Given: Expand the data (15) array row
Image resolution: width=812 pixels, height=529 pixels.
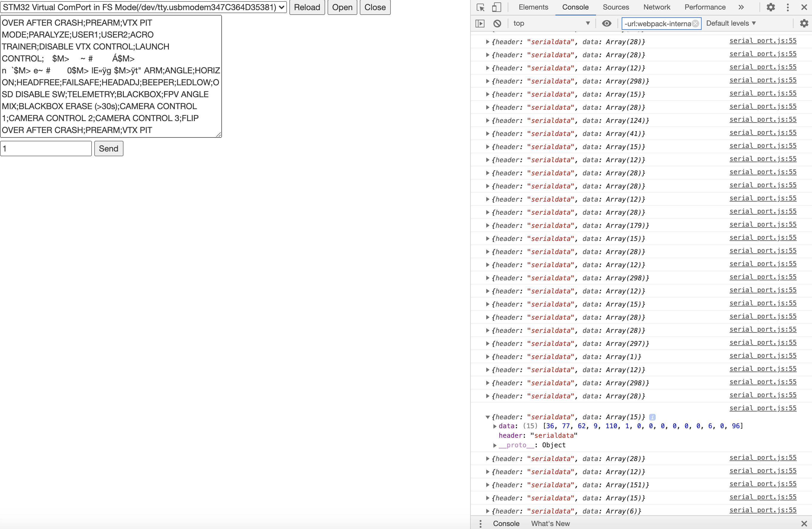Looking at the screenshot, I should click(x=495, y=426).
